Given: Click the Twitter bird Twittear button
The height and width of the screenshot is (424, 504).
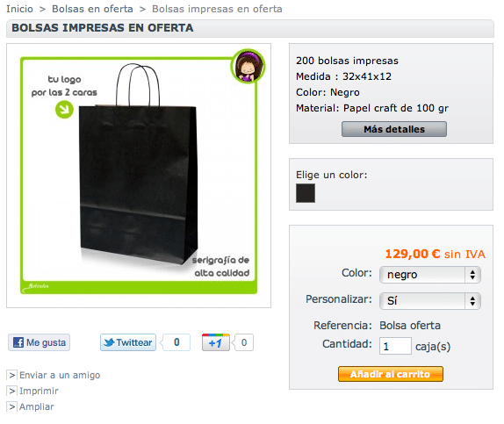Looking at the screenshot, I should point(128,342).
